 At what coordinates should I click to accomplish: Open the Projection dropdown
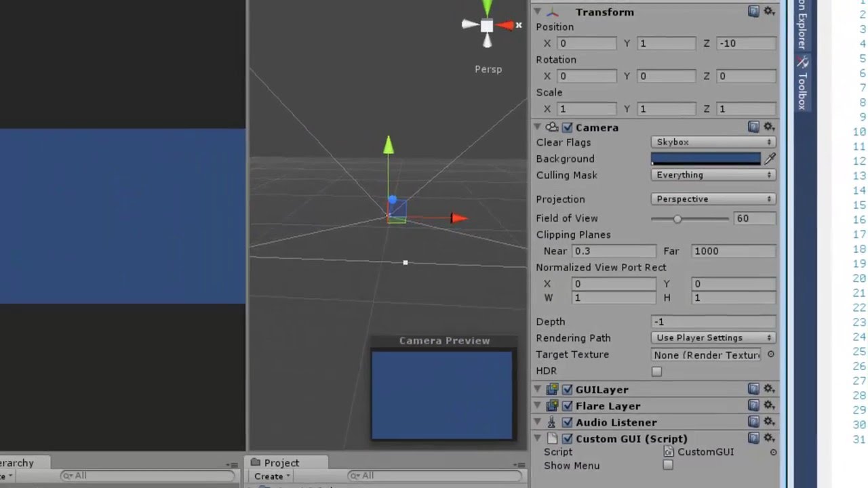[713, 199]
